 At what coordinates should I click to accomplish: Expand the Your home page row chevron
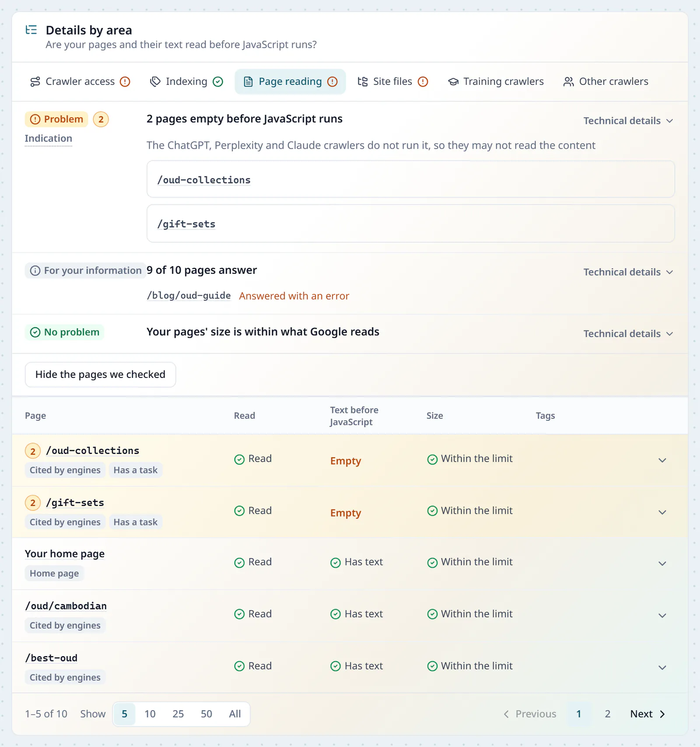662,563
